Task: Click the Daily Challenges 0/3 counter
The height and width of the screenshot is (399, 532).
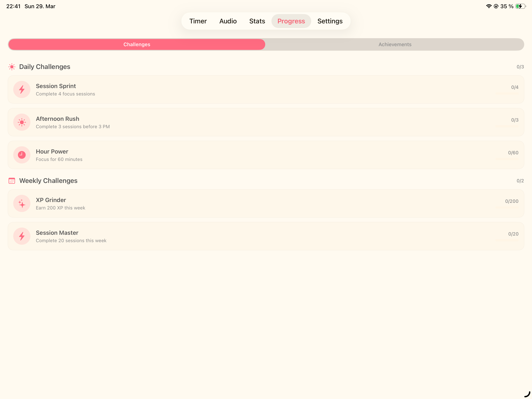Action: click(520, 67)
